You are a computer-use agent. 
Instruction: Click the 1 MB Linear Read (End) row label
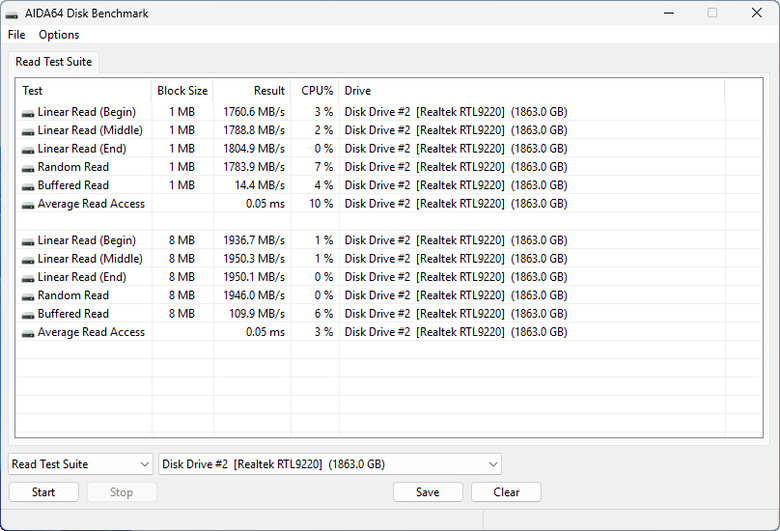click(x=82, y=149)
